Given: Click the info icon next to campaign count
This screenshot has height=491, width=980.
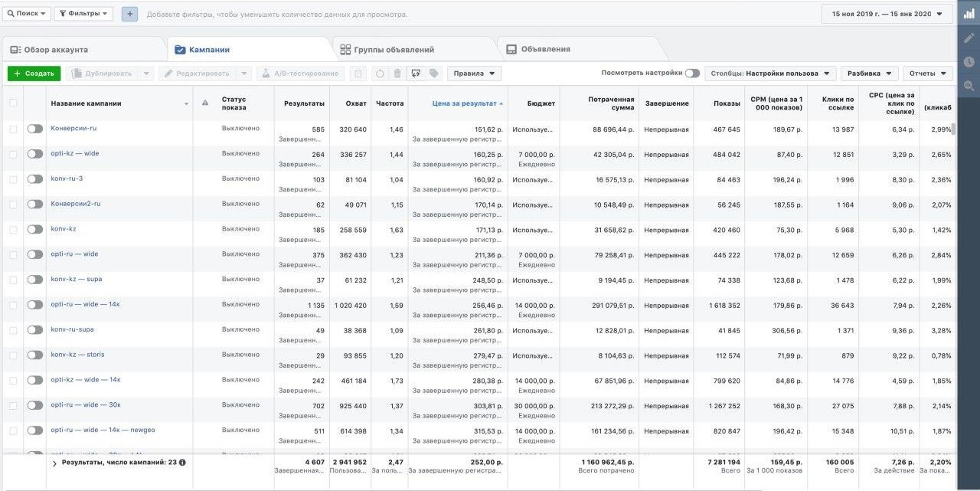Looking at the screenshot, I should tap(182, 463).
